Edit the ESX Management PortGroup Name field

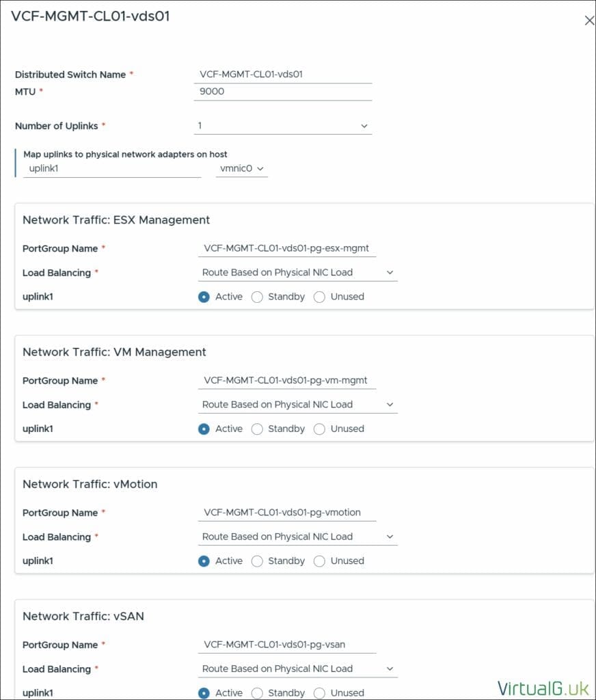coord(287,248)
